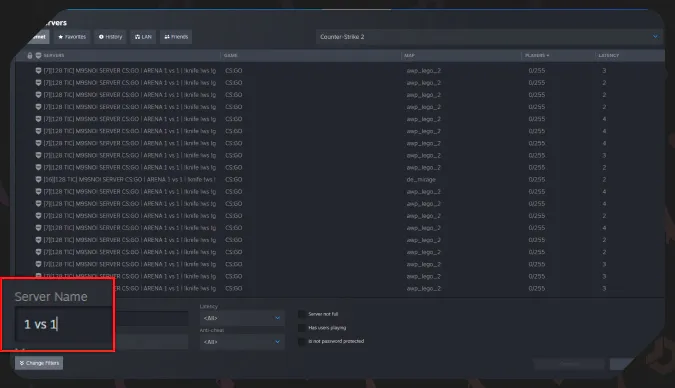Open the Counter-Strike 2 game dropdown
Screen dimensions: 675x388
click(x=489, y=37)
